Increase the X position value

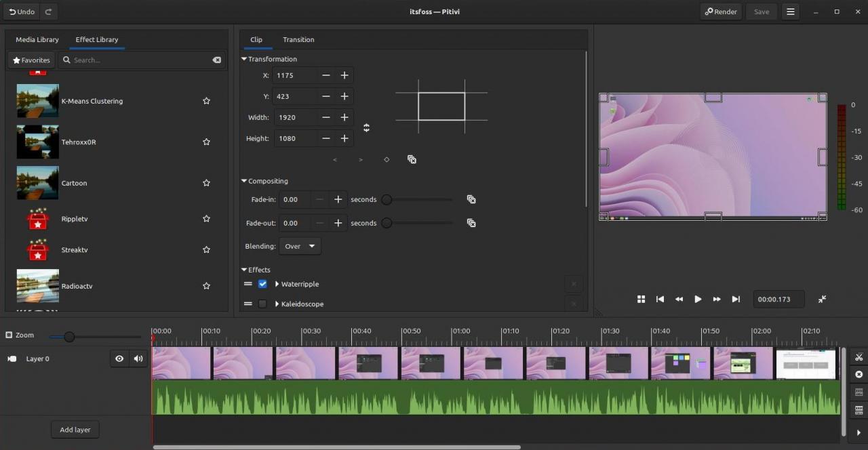[x=344, y=75]
